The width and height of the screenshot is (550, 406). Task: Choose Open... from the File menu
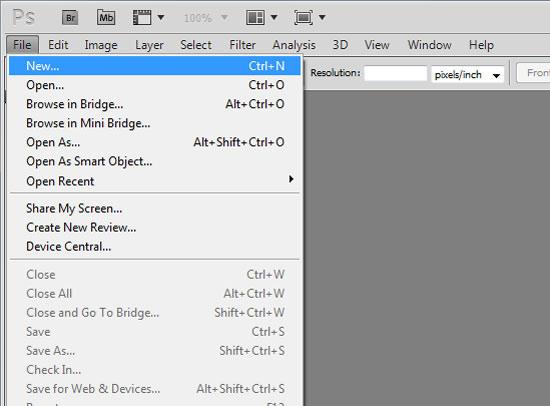(155, 85)
